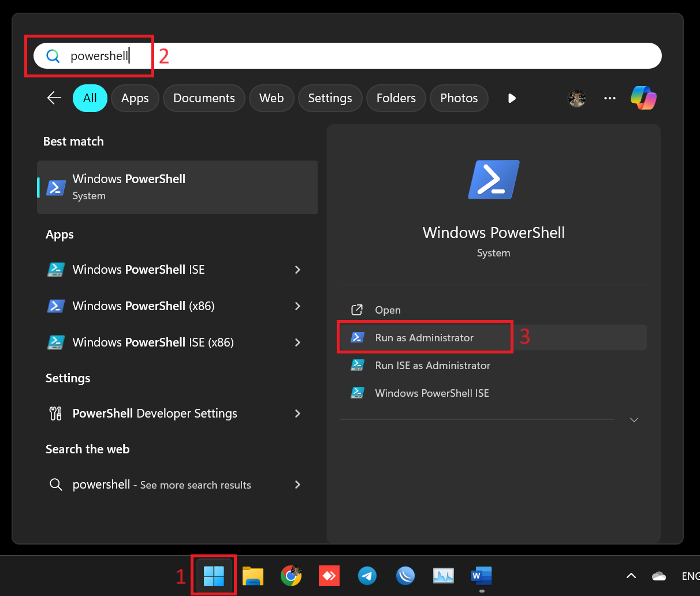Click Run as Administrator
700x596 pixels.
pyautogui.click(x=493, y=338)
